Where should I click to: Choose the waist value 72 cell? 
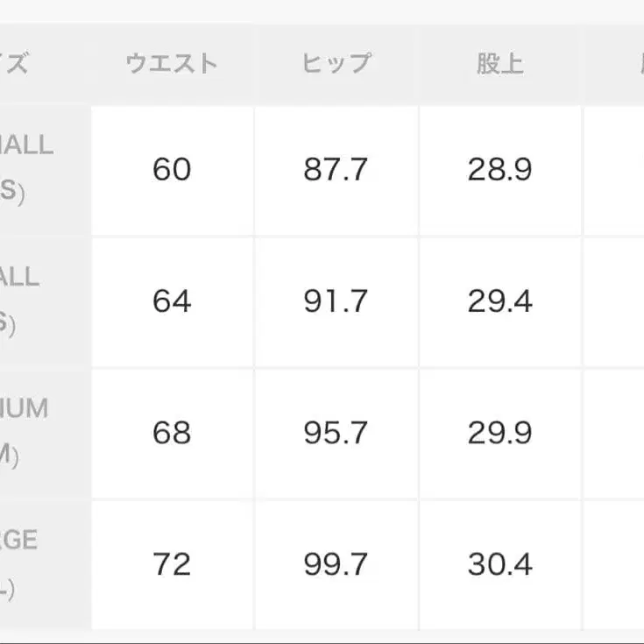pyautogui.click(x=172, y=564)
